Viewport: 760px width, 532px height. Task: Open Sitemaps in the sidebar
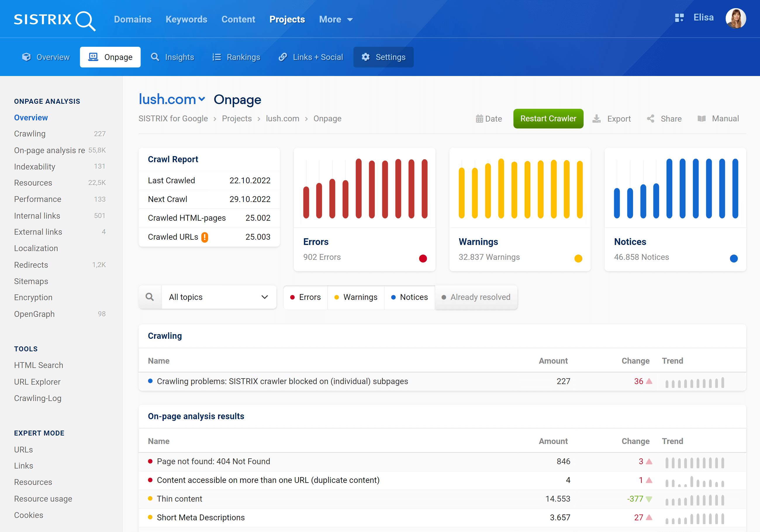31,281
